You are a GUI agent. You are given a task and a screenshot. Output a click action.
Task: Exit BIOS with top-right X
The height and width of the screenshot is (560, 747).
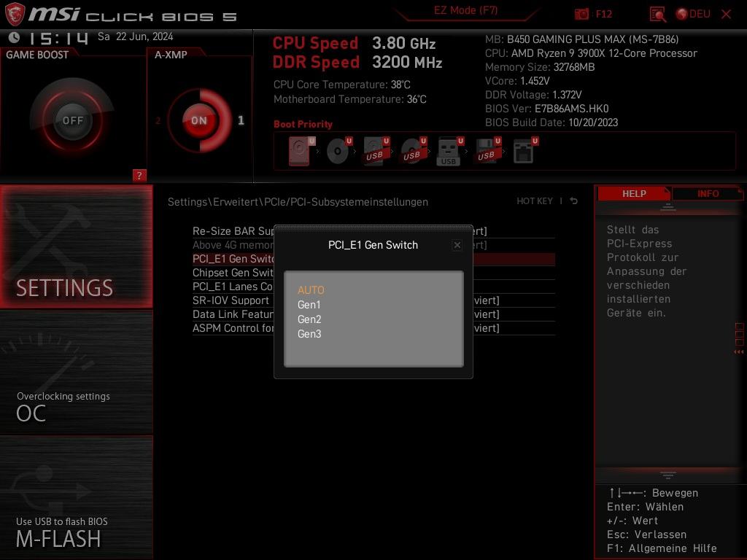(x=726, y=15)
